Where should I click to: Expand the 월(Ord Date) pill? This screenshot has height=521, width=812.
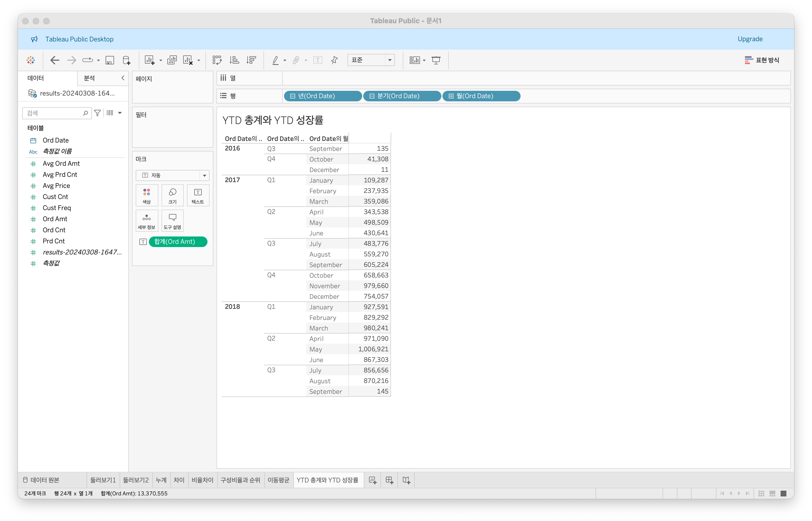(451, 96)
